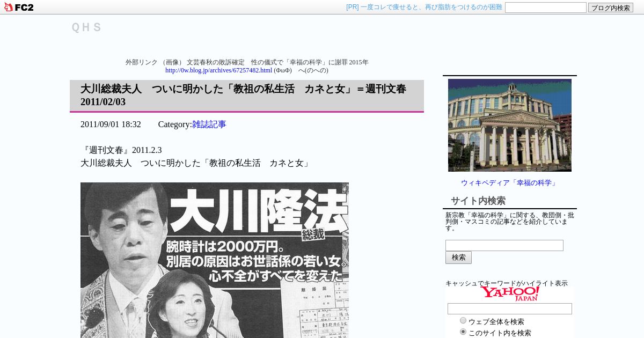Image resolution: width=644 pixels, height=338 pixels.
Task: Open the QHS blog title
Action: 86,27
